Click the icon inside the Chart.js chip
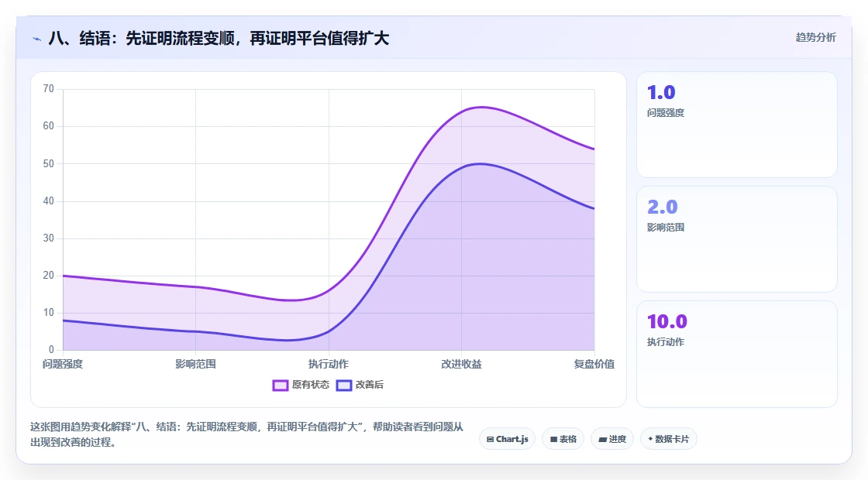The height and width of the screenshot is (480, 868). [490, 440]
